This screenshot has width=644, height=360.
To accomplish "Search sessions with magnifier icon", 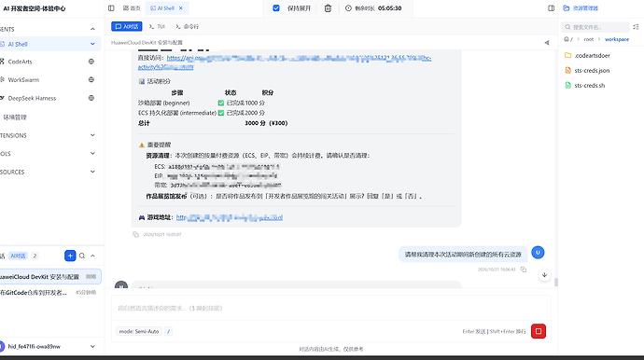I will [82, 256].
